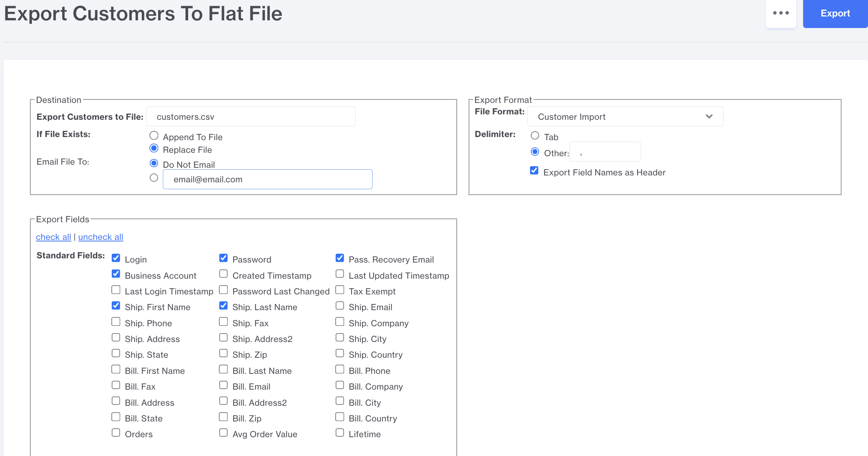Check the Bill. Email checkbox
868x456 pixels.
[223, 385]
